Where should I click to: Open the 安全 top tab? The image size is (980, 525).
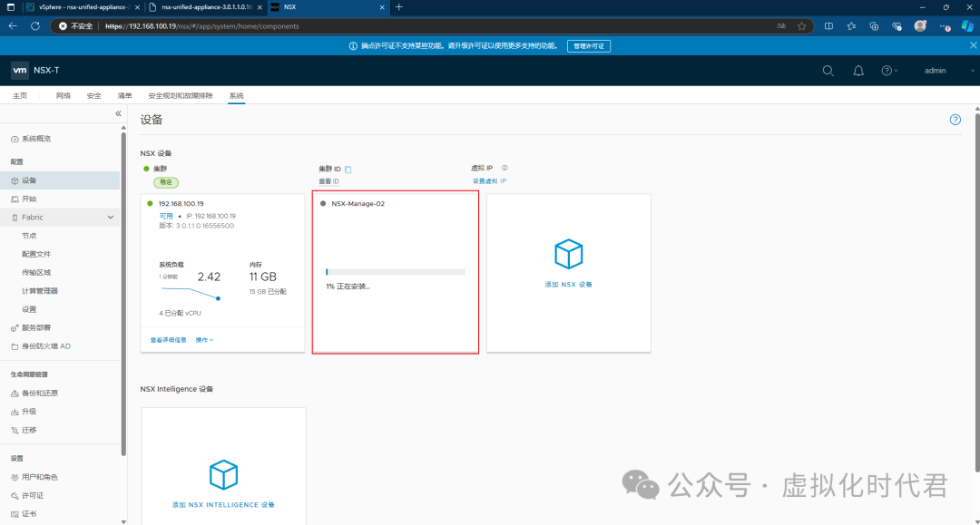93,95
